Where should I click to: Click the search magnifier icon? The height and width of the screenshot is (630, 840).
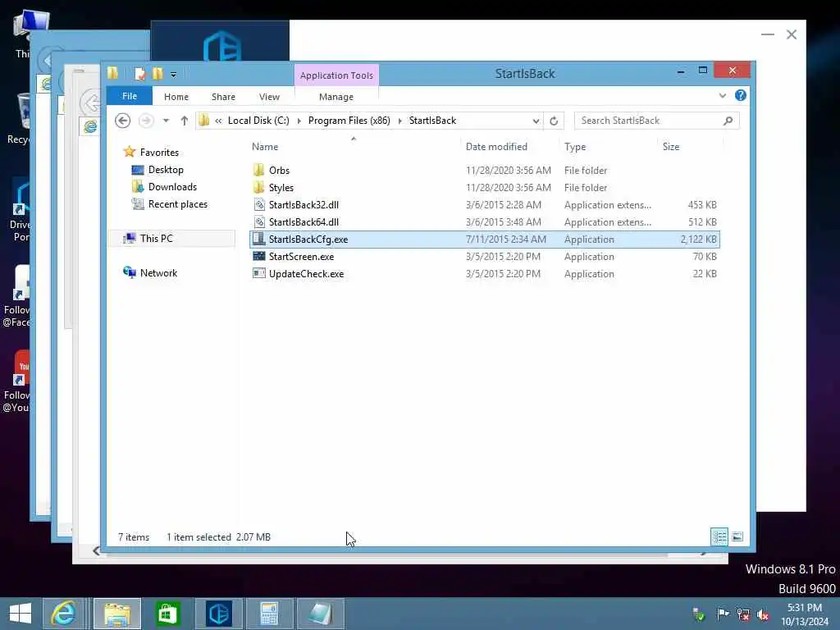pyautogui.click(x=728, y=121)
